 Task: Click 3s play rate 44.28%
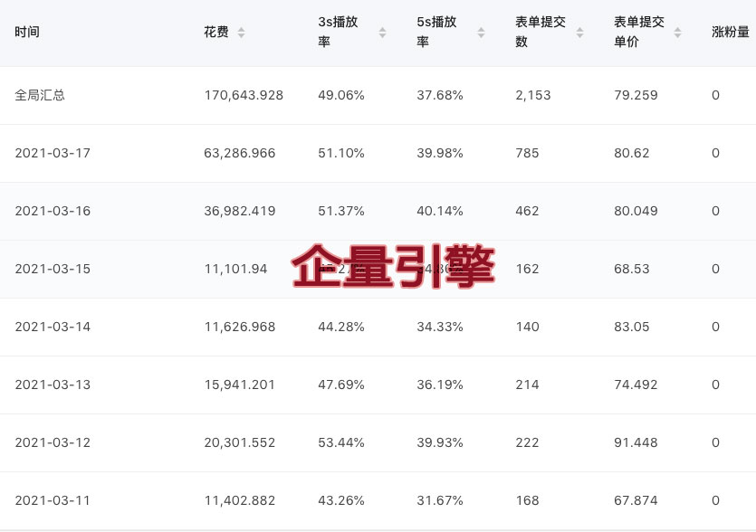pyautogui.click(x=340, y=327)
